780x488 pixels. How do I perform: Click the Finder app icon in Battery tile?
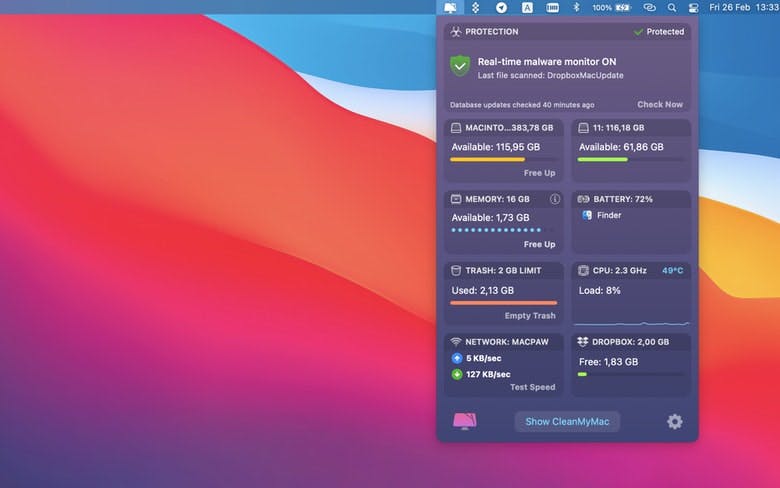tap(587, 215)
